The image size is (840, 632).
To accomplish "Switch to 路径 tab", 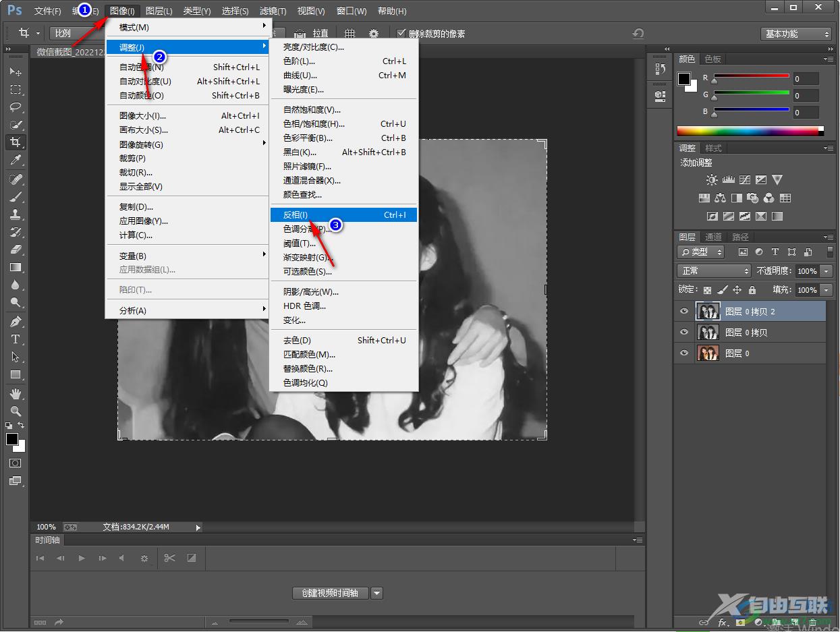I will [x=740, y=237].
